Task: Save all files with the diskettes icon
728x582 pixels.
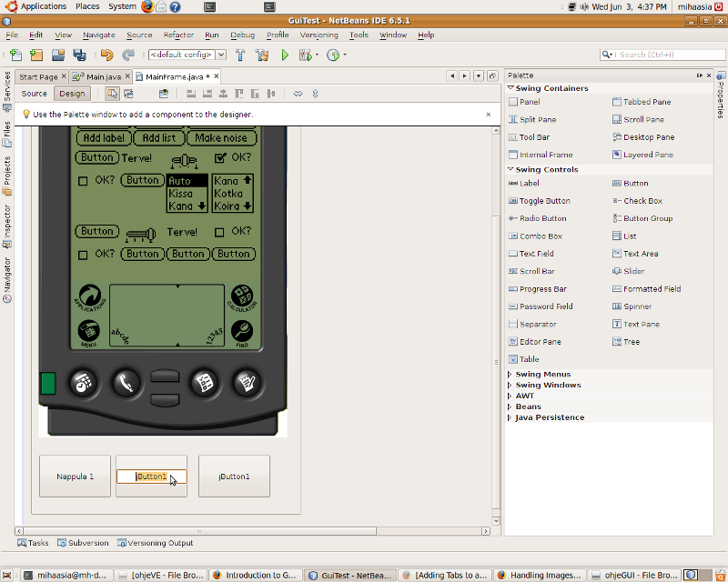Action: click(80, 55)
